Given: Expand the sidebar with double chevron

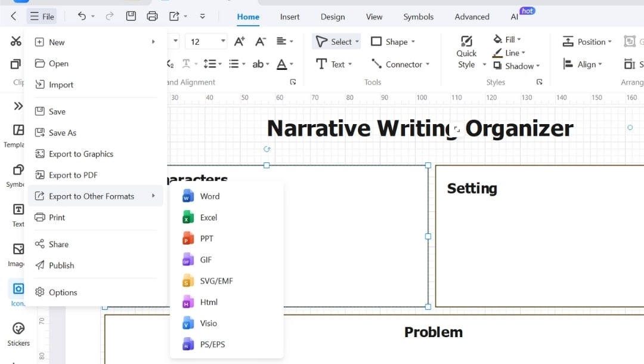Looking at the screenshot, I should 18,106.
